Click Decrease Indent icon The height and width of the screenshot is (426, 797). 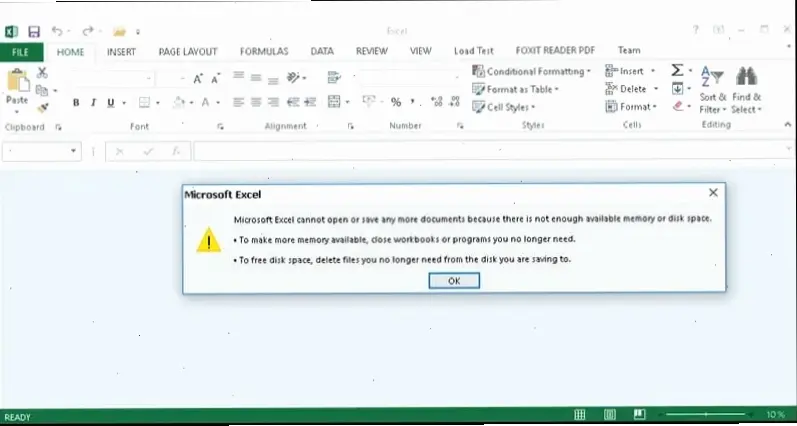pos(293,102)
